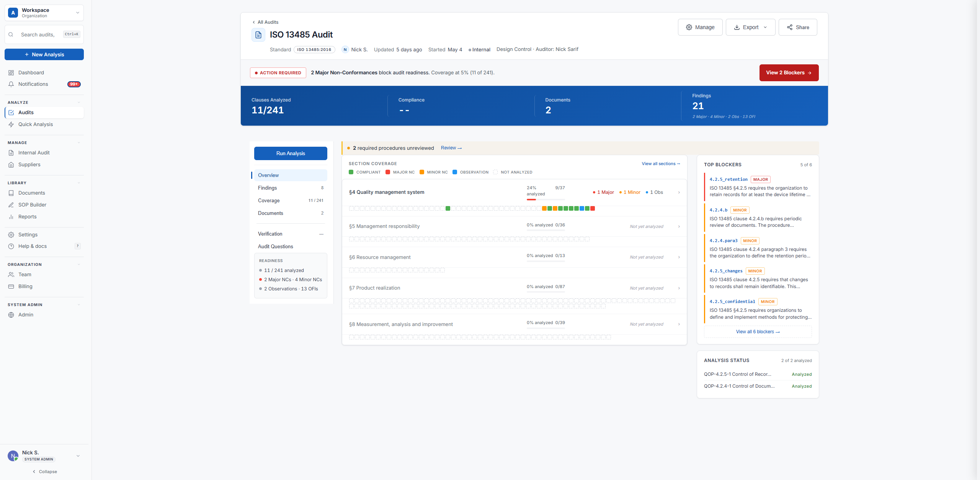Click the Reports bar chart icon

[x=11, y=217]
